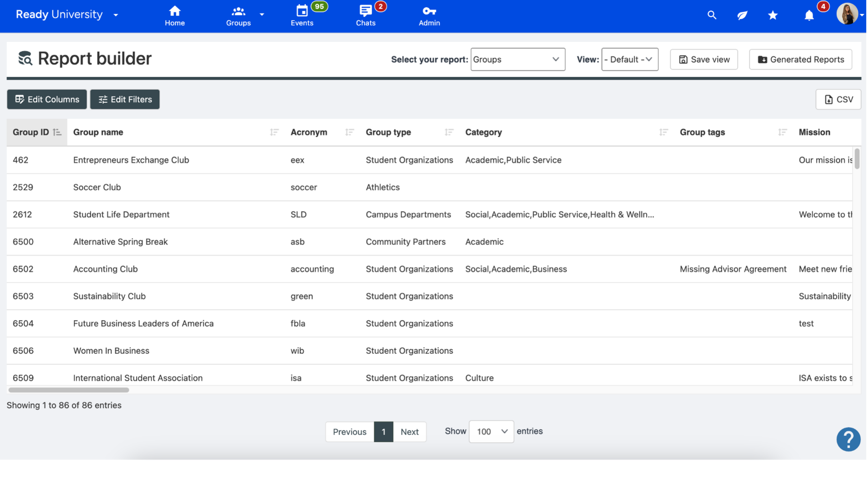Open the favorites star icon
Screen dimensions: 868x488
point(772,15)
